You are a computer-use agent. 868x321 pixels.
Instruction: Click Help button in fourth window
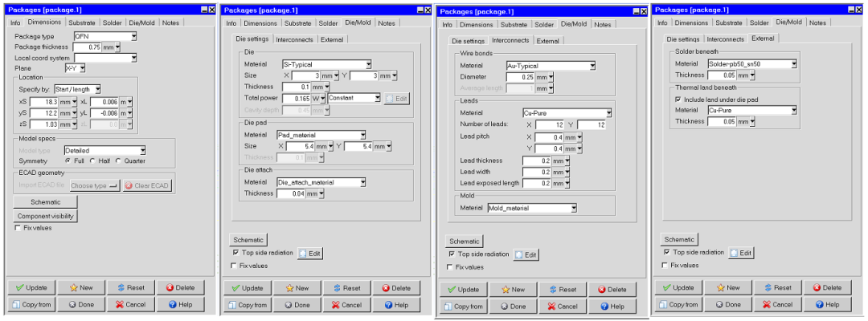[828, 304]
